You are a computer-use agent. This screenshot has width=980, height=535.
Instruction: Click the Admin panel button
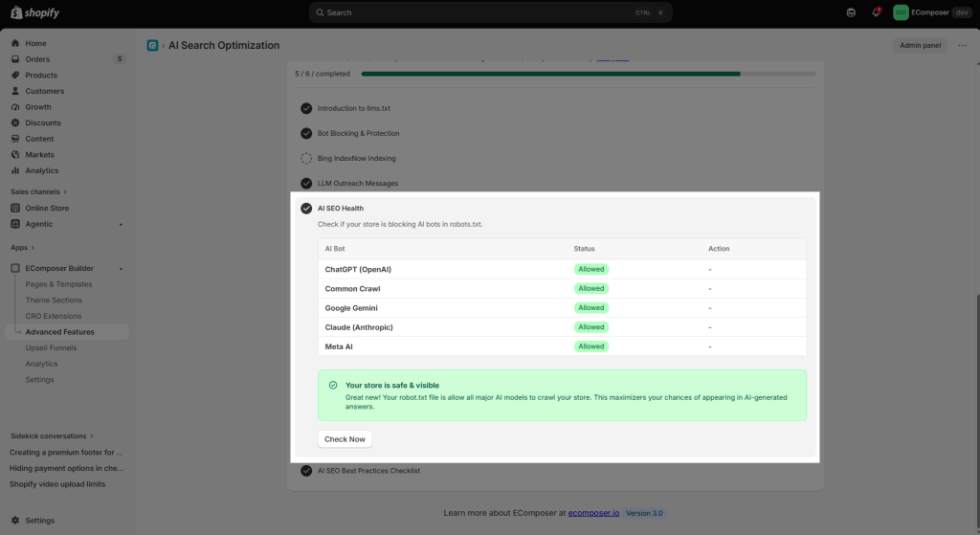920,45
